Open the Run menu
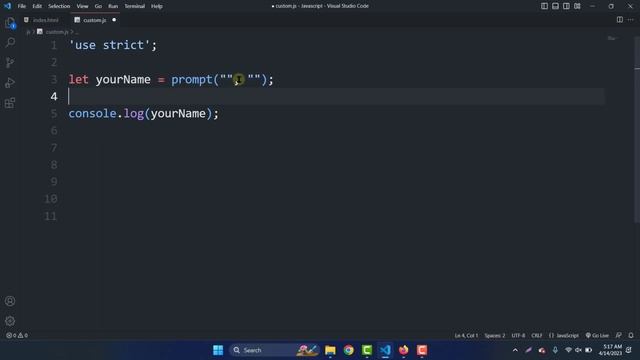 click(113, 6)
